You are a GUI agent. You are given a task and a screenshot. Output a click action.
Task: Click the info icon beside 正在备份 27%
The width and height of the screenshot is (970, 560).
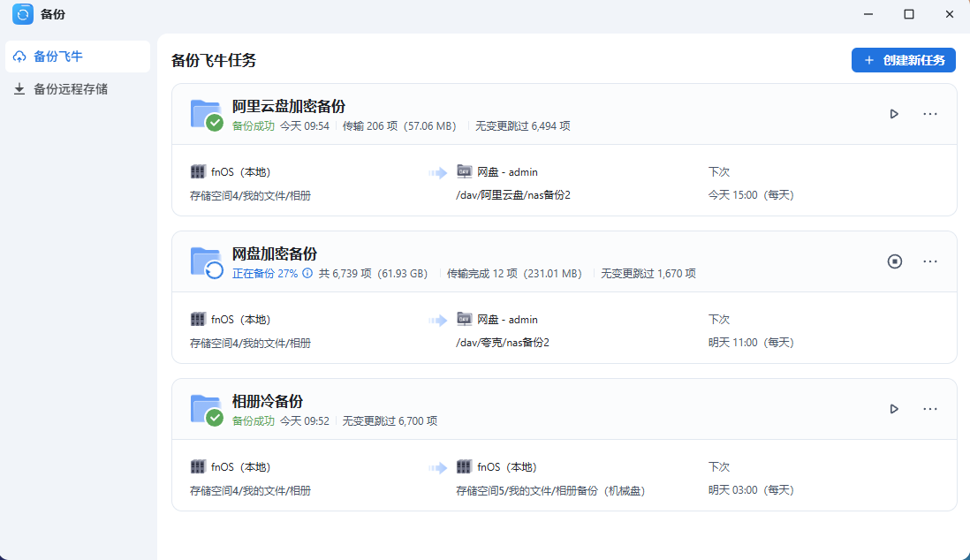(307, 273)
